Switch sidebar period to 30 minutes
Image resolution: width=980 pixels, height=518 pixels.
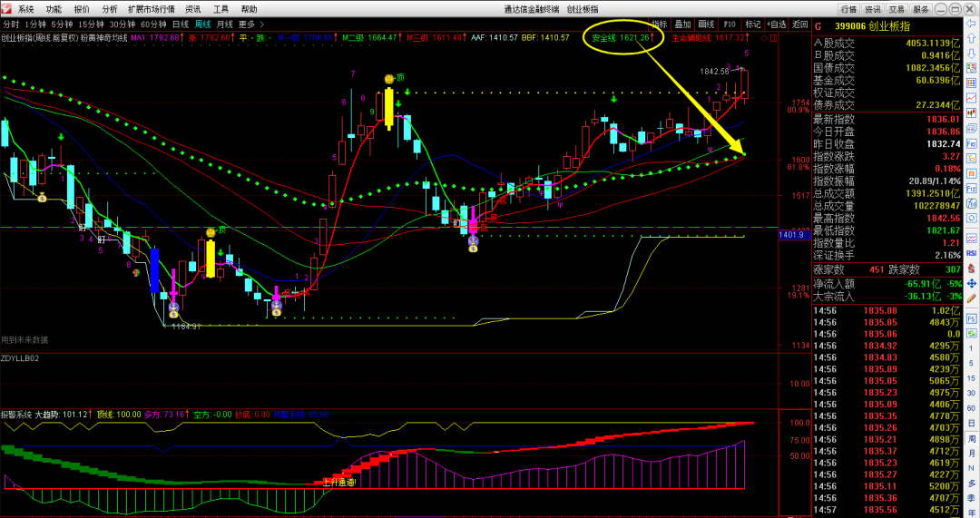tap(972, 393)
